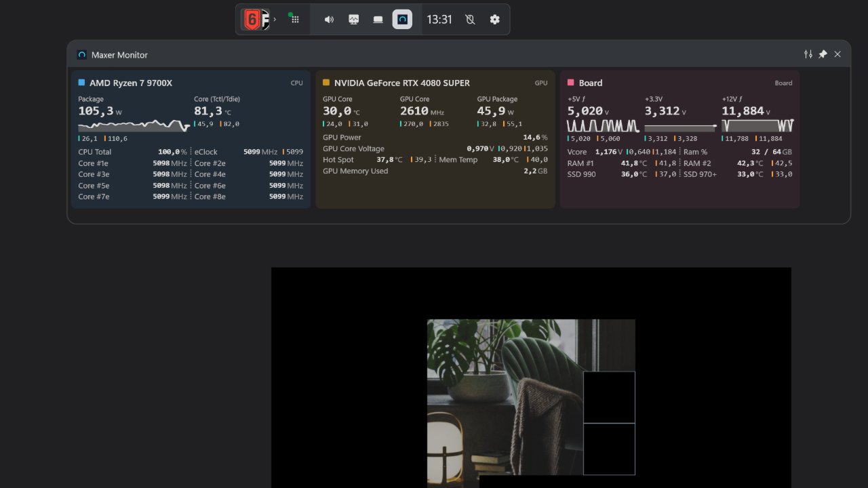The height and width of the screenshot is (488, 868).
Task: Click the Maxer Monitor logo in title bar
Action: [82, 55]
